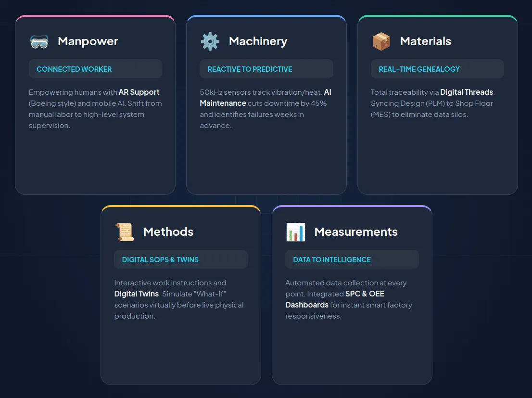Select the Materials heading text

(425, 41)
